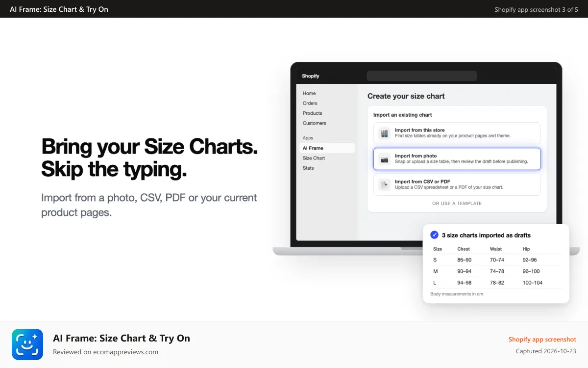
Task: Click the L size row label
Action: coord(435,283)
